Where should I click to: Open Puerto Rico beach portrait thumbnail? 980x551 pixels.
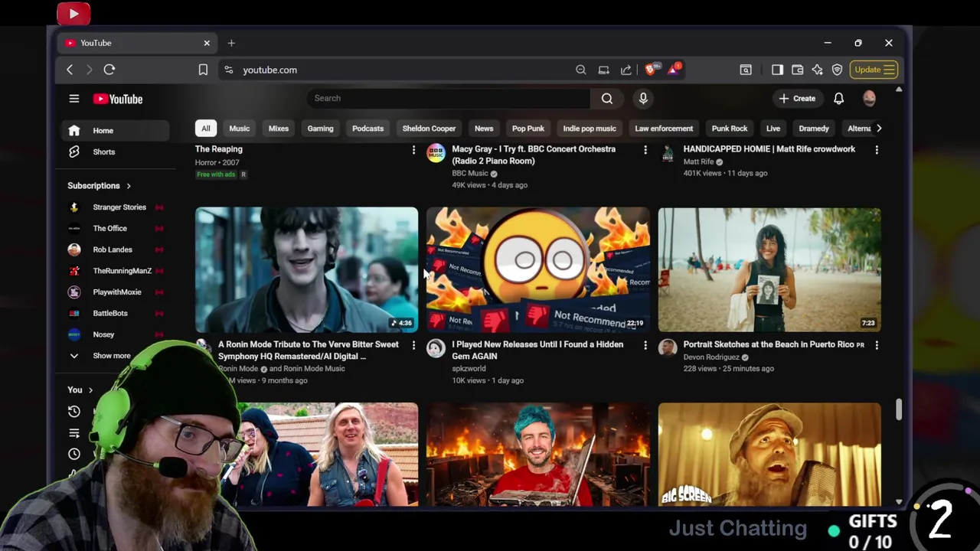click(x=769, y=269)
